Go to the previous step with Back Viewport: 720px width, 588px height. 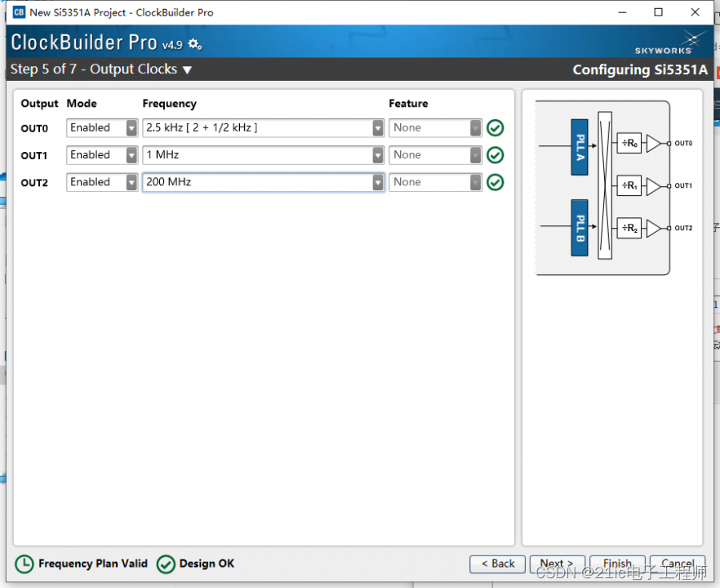point(497,564)
